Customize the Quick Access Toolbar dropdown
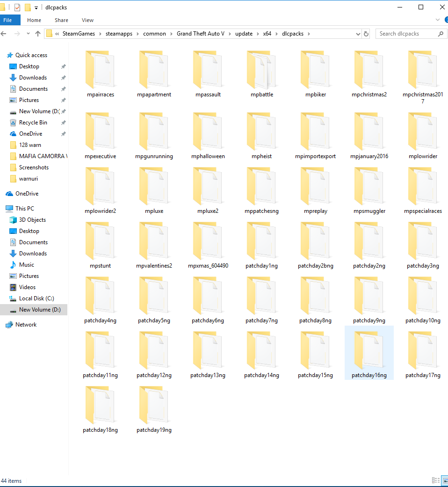Screen dimensions: 448x487 (36, 7)
